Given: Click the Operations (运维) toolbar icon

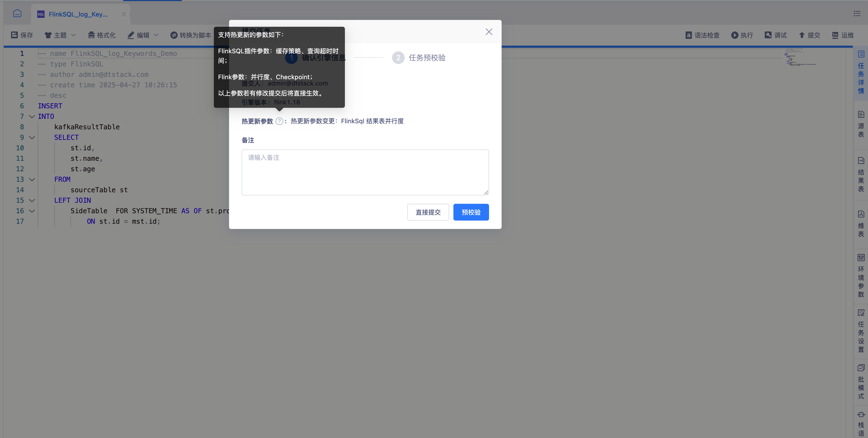Looking at the screenshot, I should click(835, 35).
